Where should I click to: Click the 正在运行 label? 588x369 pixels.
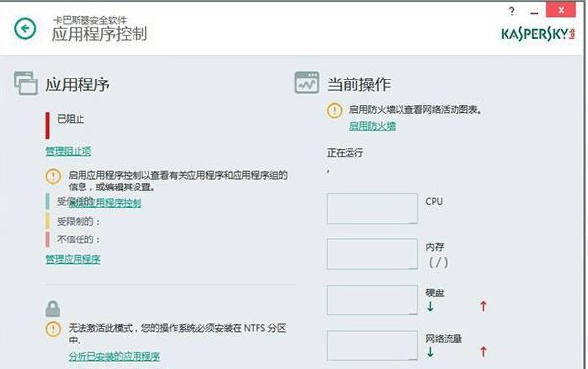tap(345, 153)
